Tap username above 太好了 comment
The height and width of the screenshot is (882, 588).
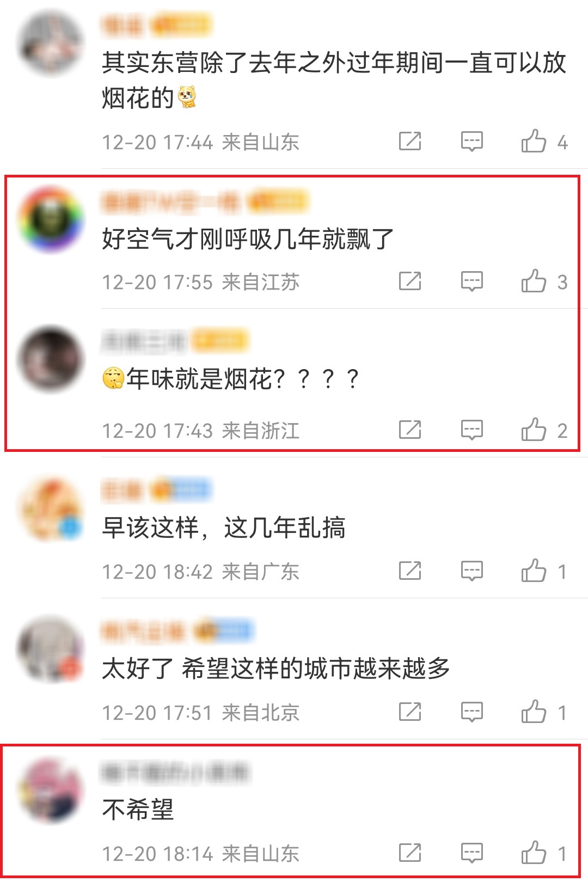(143, 631)
